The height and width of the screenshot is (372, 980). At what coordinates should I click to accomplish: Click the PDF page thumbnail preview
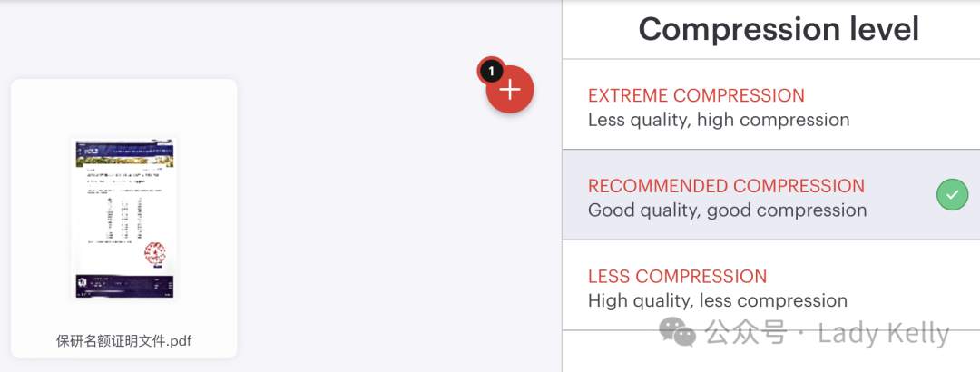click(123, 218)
